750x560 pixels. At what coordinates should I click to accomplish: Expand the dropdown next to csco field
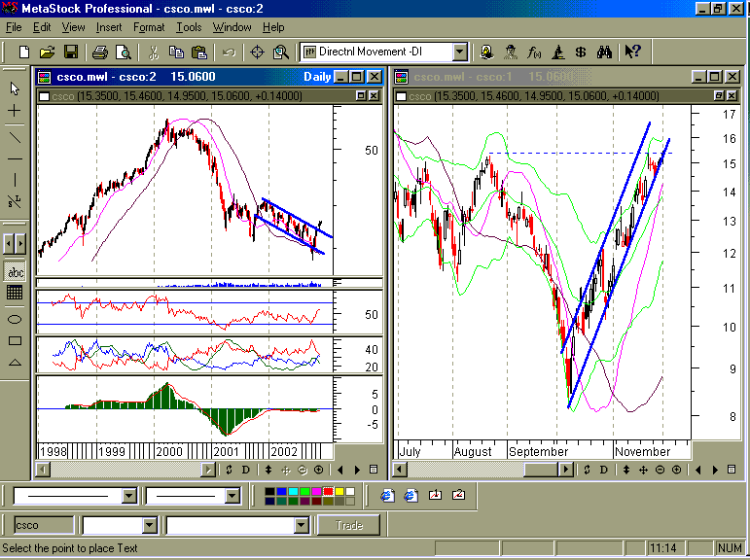(150, 526)
